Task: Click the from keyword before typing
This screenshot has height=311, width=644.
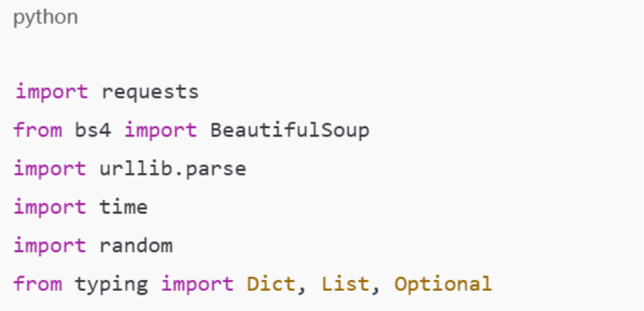Action: pos(37,284)
